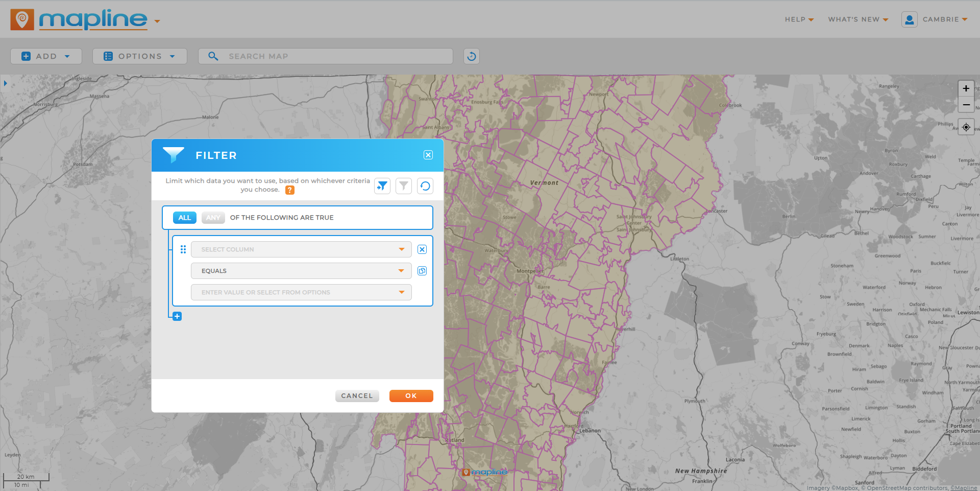The height and width of the screenshot is (491, 980).
Task: Close the Filter dialog
Action: (428, 155)
